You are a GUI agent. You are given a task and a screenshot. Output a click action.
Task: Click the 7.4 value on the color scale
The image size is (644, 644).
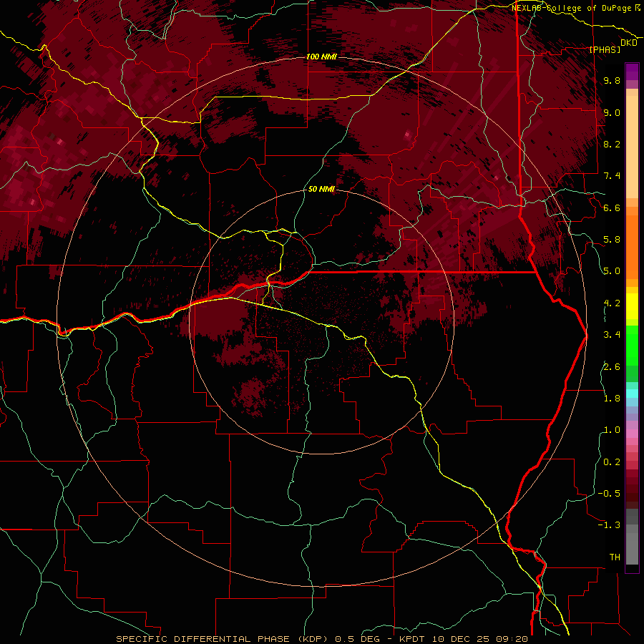coord(612,176)
